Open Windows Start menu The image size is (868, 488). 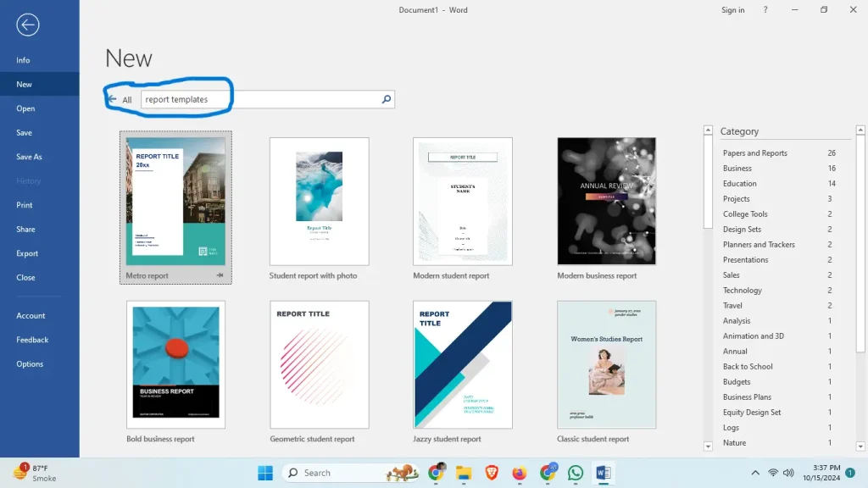click(x=265, y=473)
